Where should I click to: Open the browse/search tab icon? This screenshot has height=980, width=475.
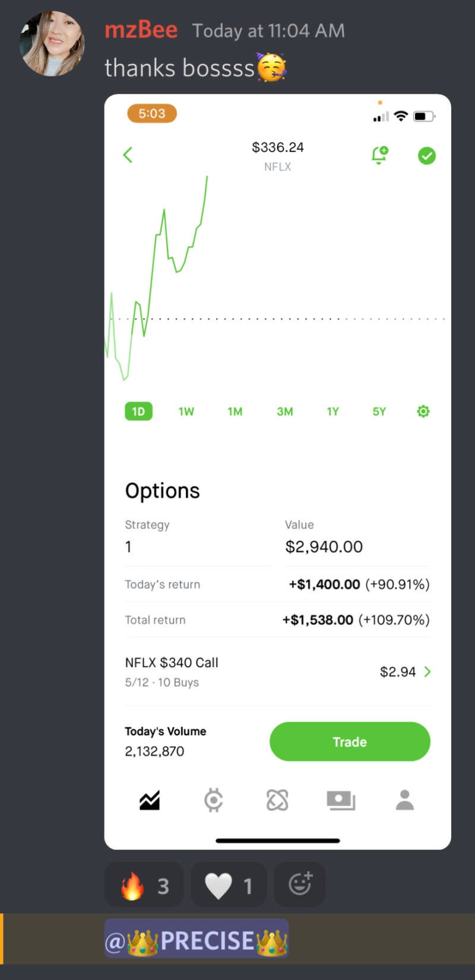277,801
